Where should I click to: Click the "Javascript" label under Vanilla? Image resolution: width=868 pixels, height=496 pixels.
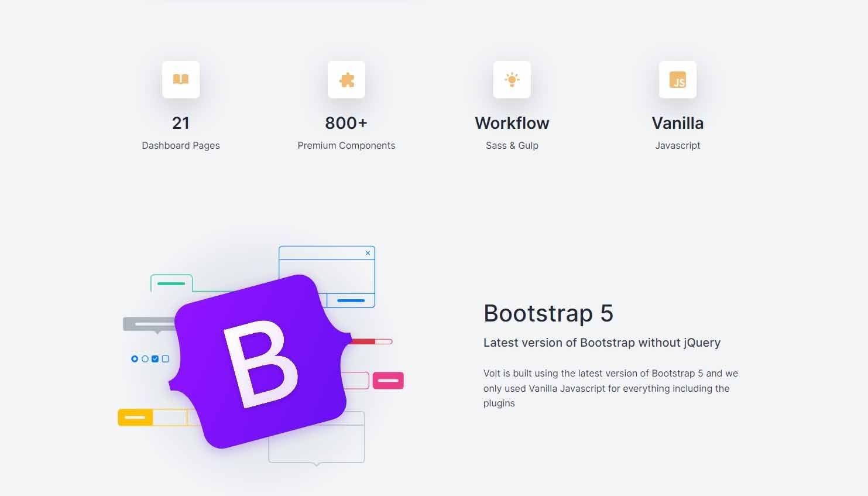click(678, 145)
